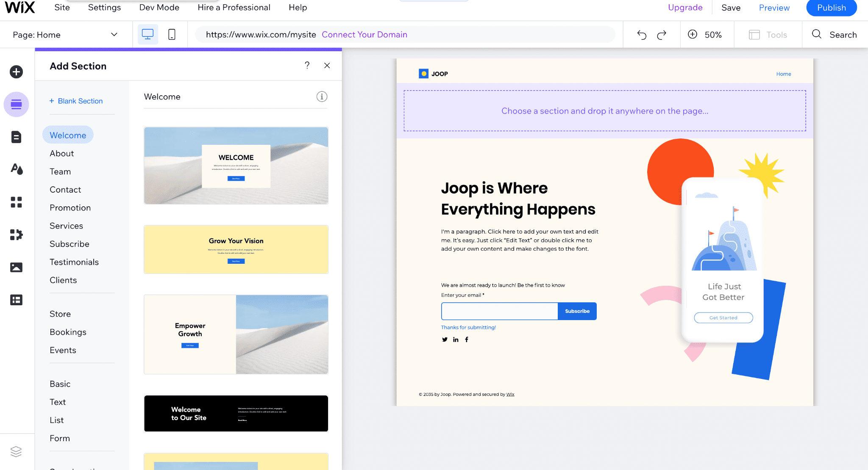Click the Help menu item
The image size is (868, 470).
click(298, 7)
